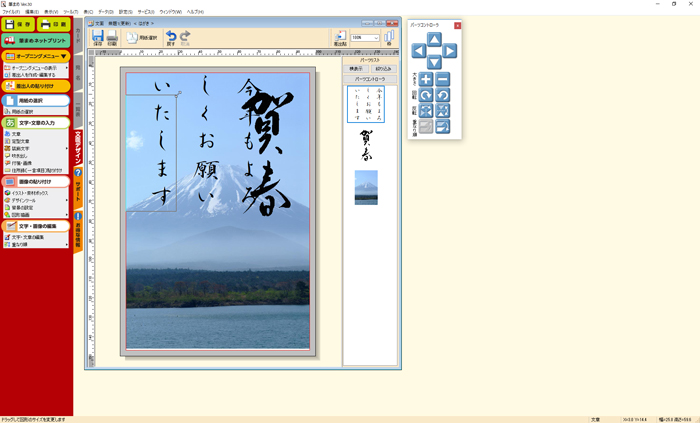Click the rotate clockwise button
This screenshot has height=423, width=700.
[426, 95]
